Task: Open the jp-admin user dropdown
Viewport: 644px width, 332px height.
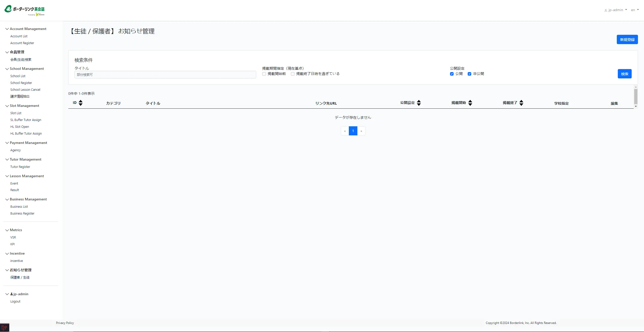Action: [616, 10]
